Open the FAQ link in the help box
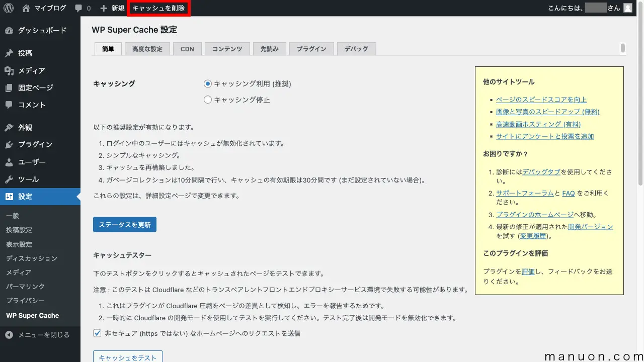The image size is (644, 362). pyautogui.click(x=568, y=193)
